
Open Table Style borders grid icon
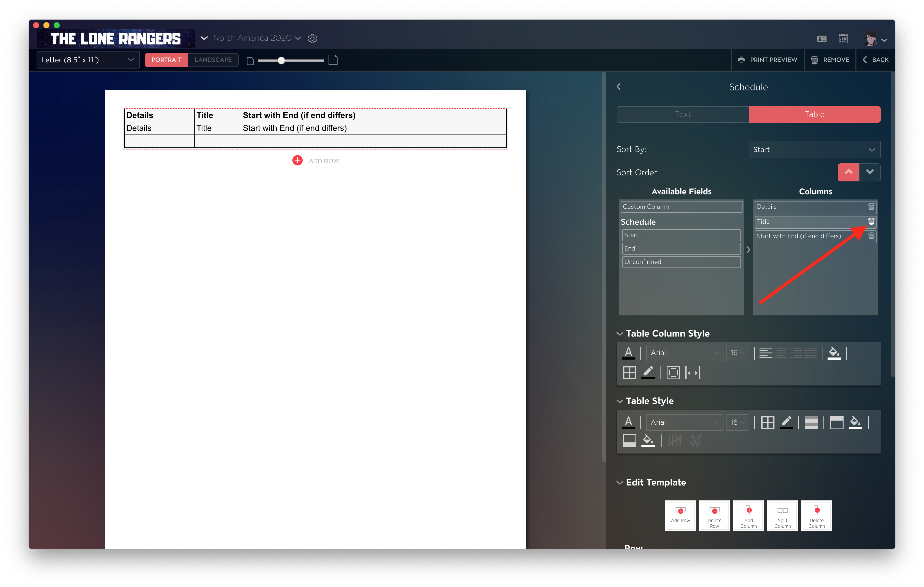768,423
